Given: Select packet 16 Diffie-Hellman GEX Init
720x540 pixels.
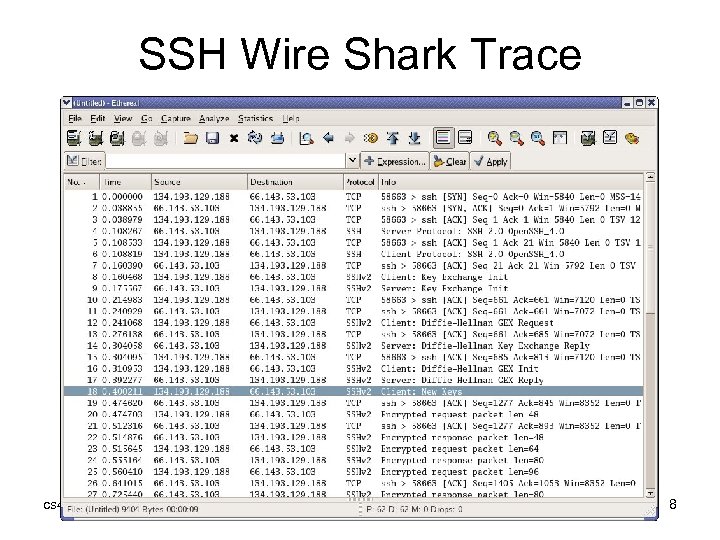Looking at the screenshot, I should click(353, 369).
